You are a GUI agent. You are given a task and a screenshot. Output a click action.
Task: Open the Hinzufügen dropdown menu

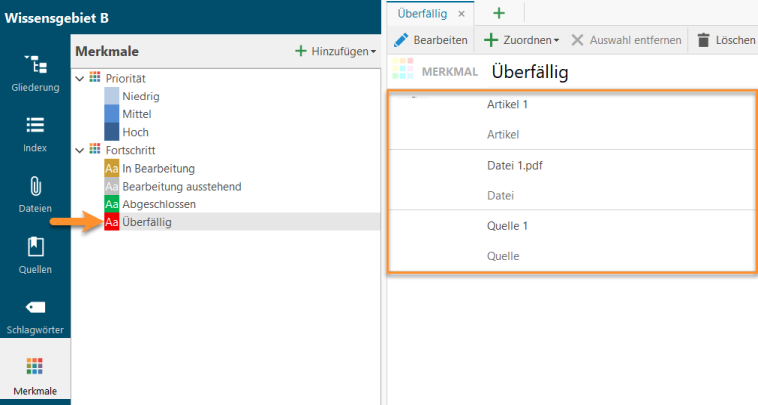point(335,51)
